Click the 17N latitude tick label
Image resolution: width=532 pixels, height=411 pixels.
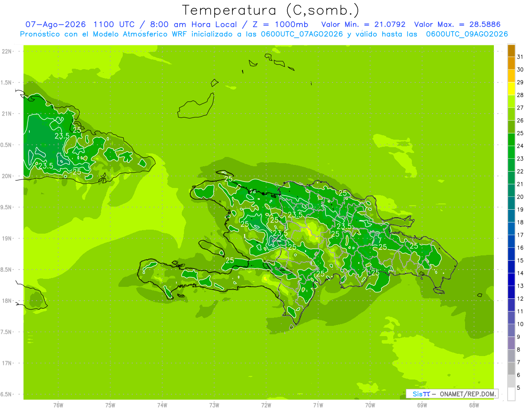click(x=7, y=363)
